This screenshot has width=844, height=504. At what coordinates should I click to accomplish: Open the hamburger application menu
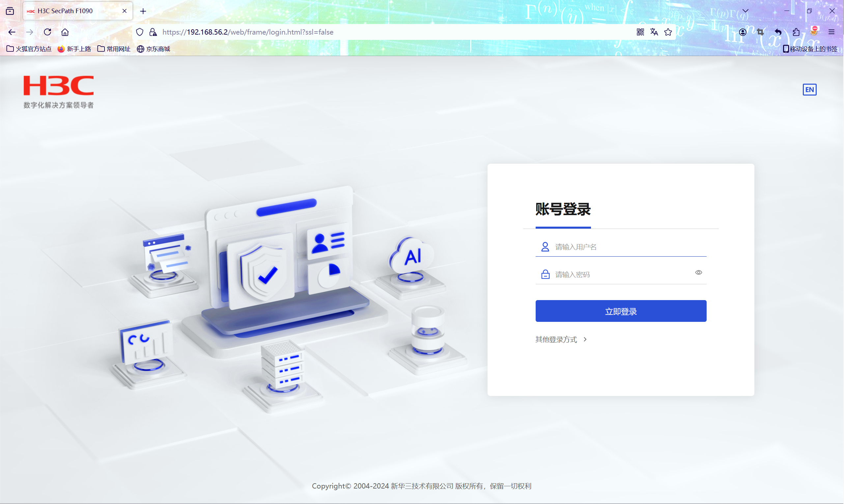[x=831, y=32]
